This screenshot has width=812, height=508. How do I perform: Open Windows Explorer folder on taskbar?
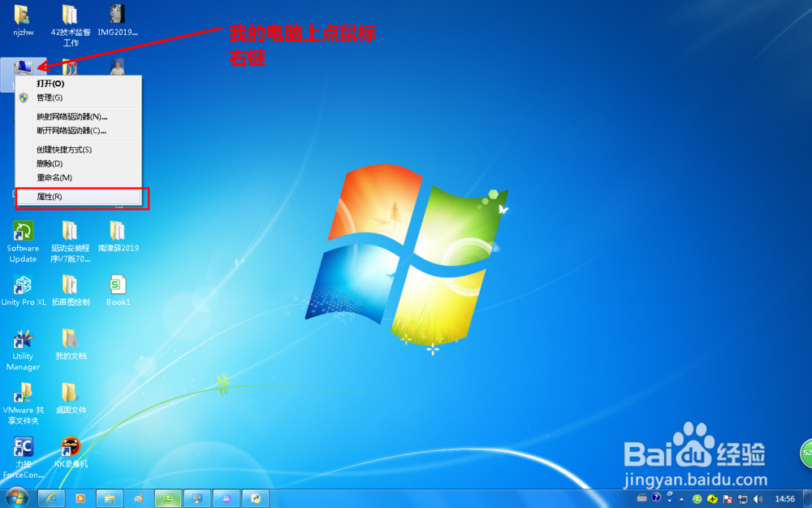pos(110,499)
